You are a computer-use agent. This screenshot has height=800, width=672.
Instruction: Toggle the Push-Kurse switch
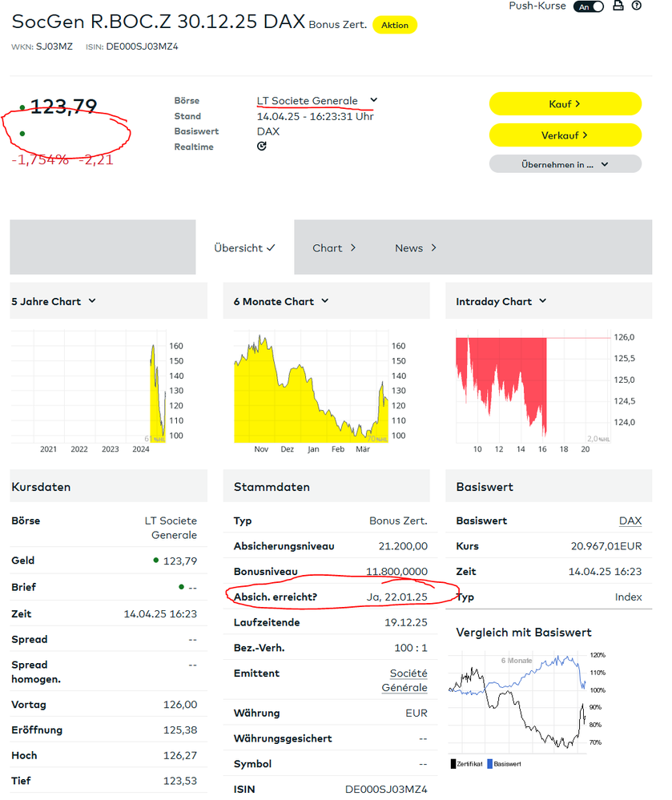click(x=589, y=6)
